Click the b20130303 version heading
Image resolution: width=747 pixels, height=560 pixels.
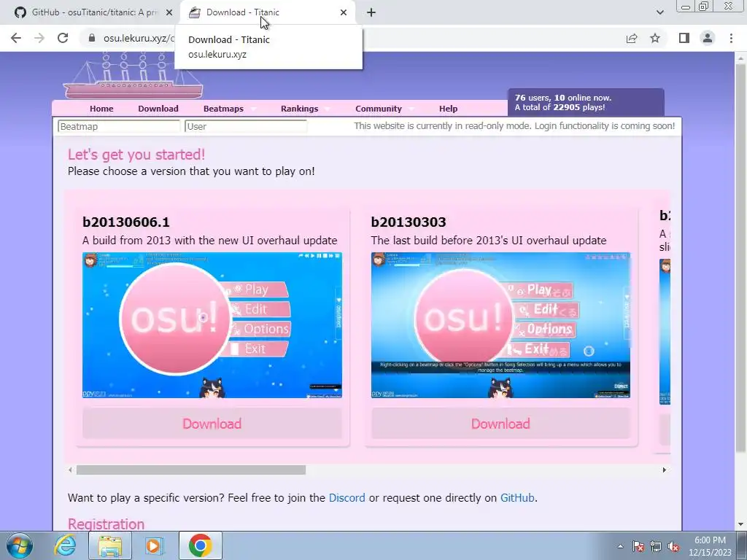point(409,222)
